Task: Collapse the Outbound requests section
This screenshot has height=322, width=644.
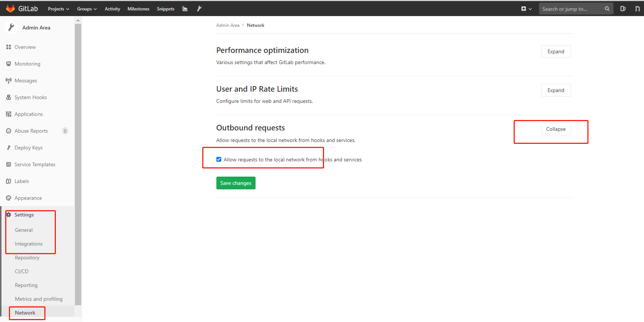Action: click(556, 129)
